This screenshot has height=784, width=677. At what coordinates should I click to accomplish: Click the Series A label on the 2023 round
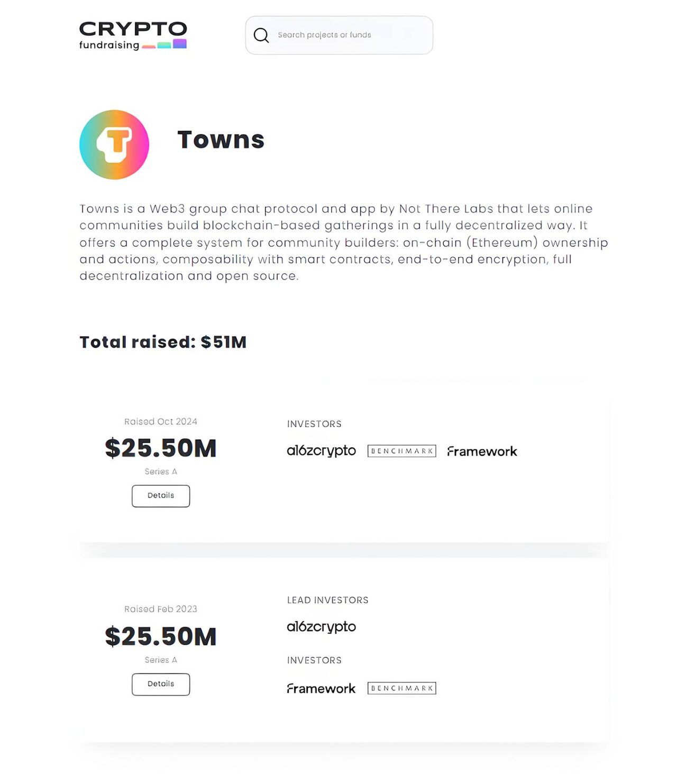tap(161, 660)
